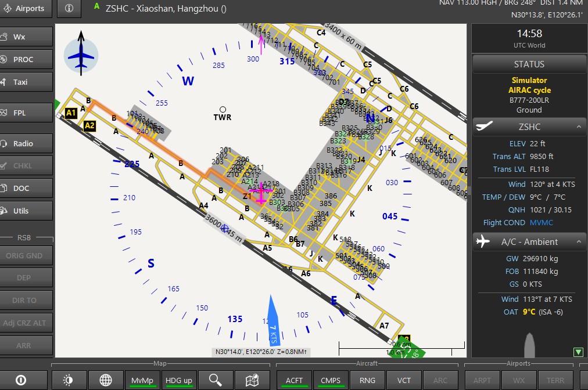588x390 pixels.
Task: Collapse the ZSHC airport section
Action: tap(579, 127)
